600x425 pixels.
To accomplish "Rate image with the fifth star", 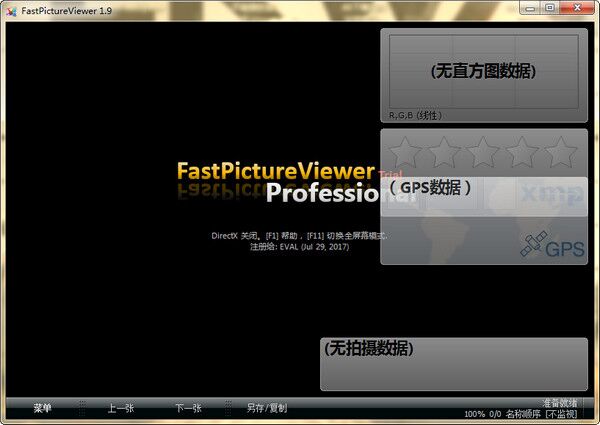I will tap(561, 153).
